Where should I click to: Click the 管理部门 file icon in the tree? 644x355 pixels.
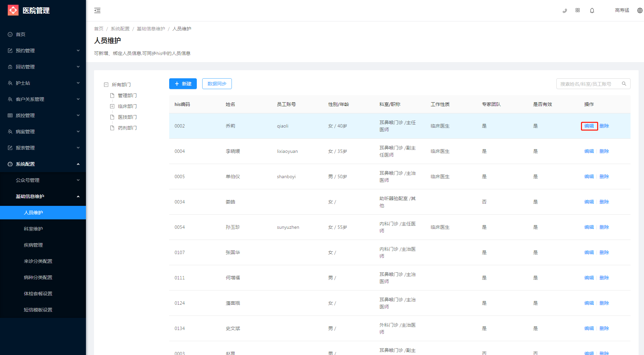coord(112,95)
